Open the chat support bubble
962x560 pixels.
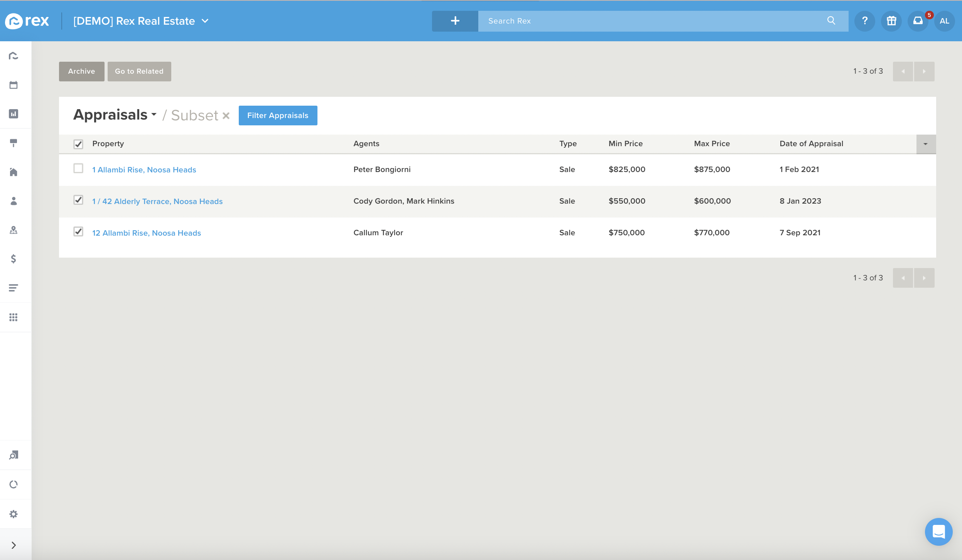pyautogui.click(x=938, y=531)
